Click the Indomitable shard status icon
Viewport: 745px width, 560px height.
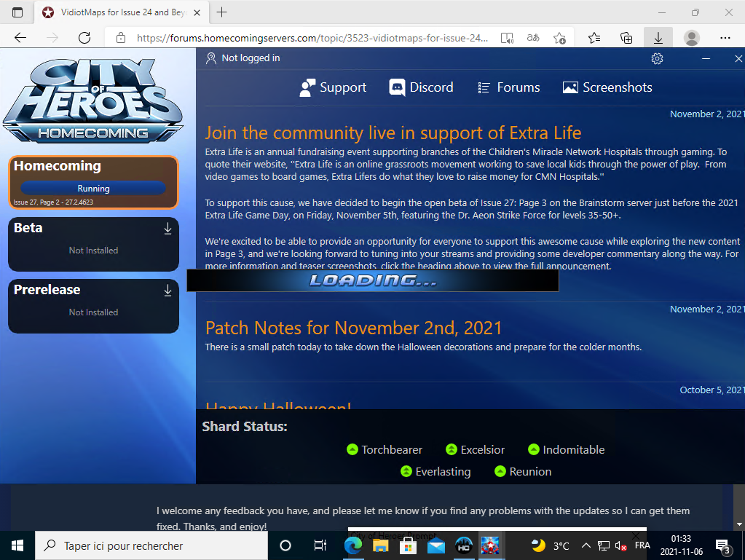click(534, 449)
